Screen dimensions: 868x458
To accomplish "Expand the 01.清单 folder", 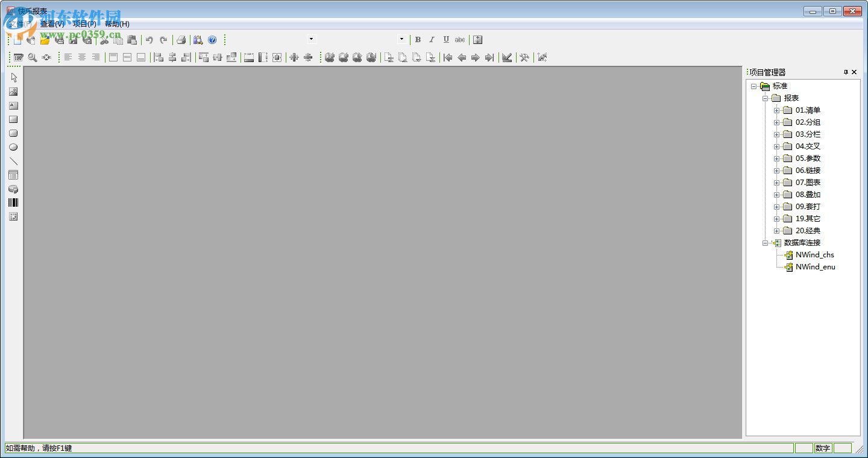I will [x=777, y=110].
